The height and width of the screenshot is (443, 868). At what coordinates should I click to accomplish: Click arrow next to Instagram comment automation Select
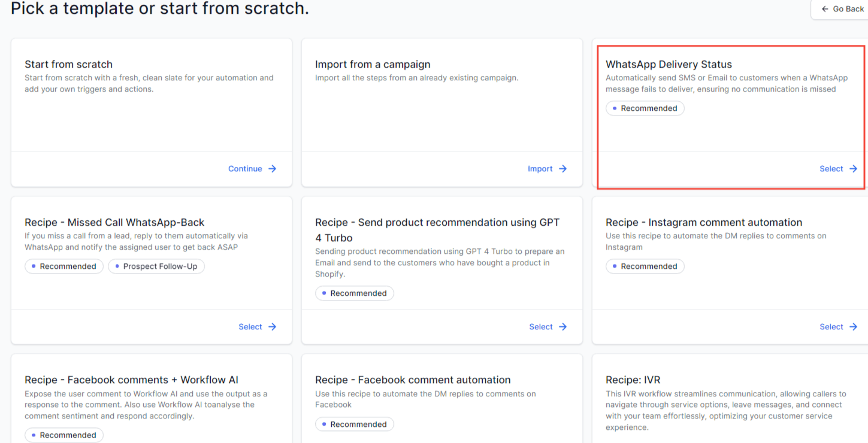coord(853,327)
